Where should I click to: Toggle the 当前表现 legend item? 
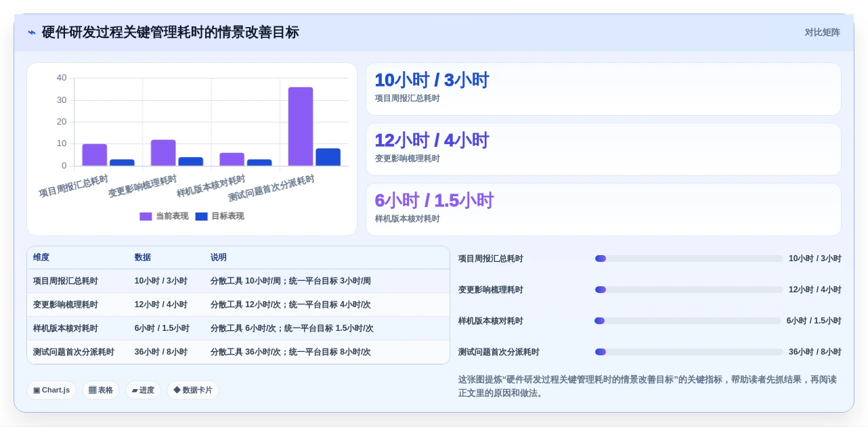(x=164, y=217)
